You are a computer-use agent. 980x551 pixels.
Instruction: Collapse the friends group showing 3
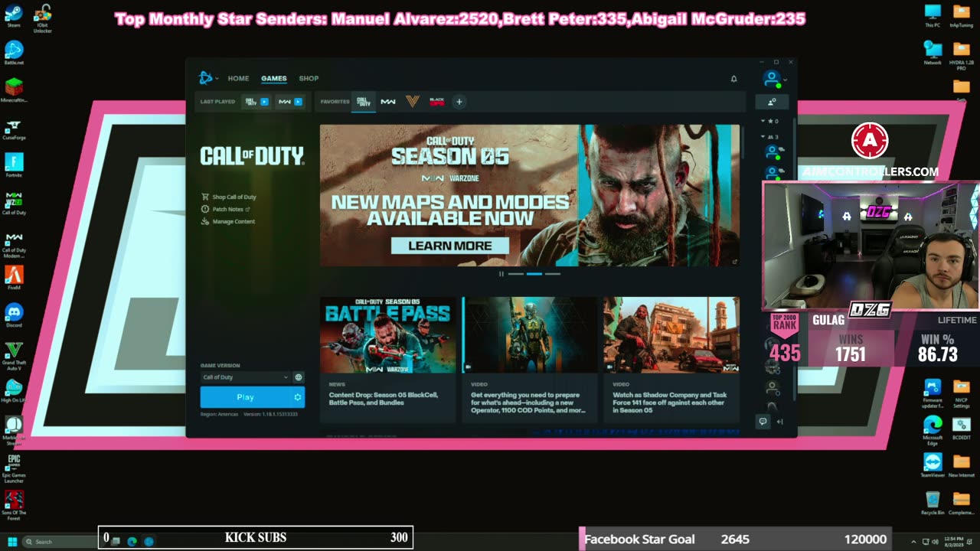769,136
